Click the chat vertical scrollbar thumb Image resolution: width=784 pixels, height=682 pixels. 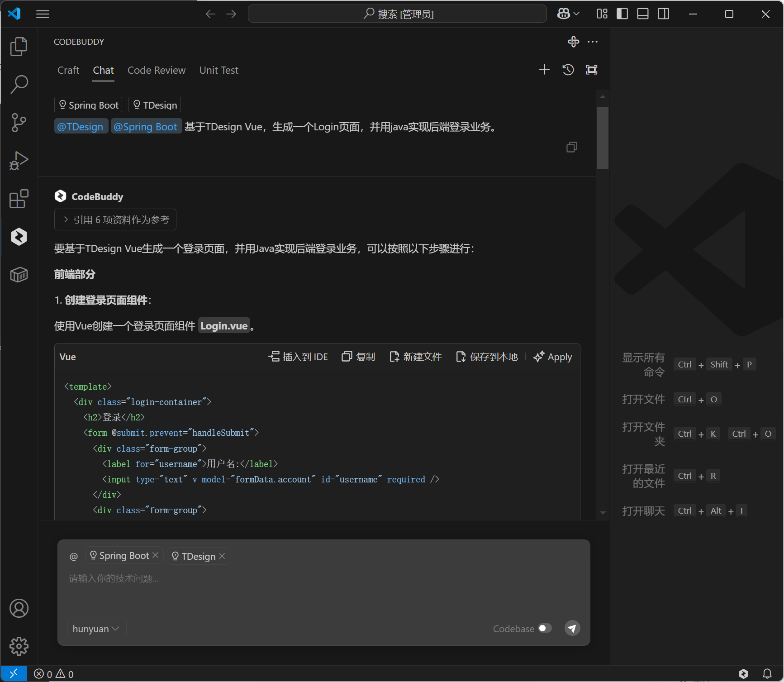[603, 138]
